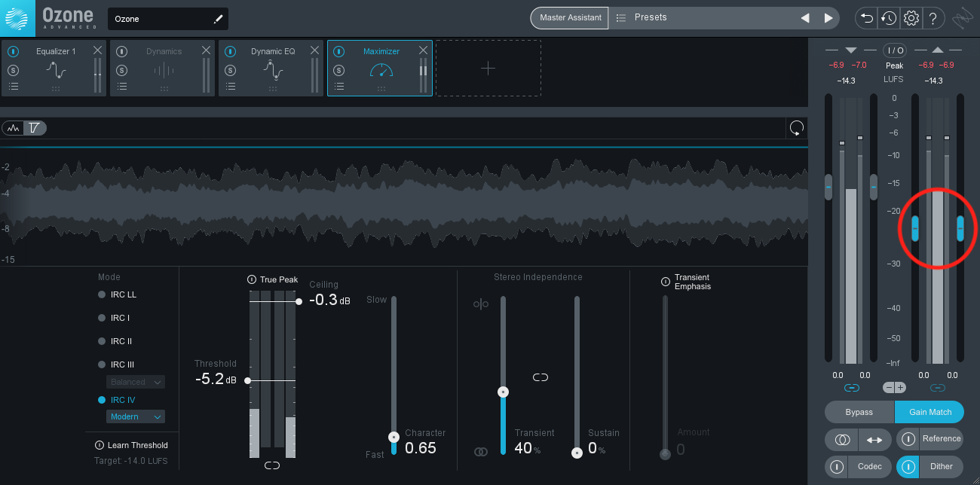Viewport: 980px width, 485px height.
Task: Click the Character value 0.65
Action: [421, 448]
